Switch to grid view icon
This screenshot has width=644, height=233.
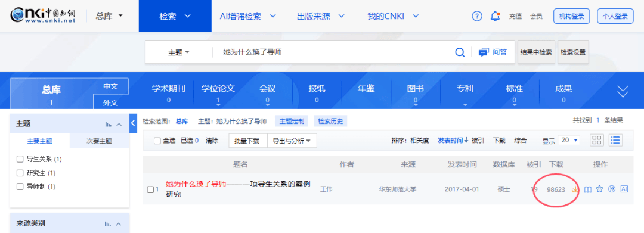pyautogui.click(x=597, y=140)
